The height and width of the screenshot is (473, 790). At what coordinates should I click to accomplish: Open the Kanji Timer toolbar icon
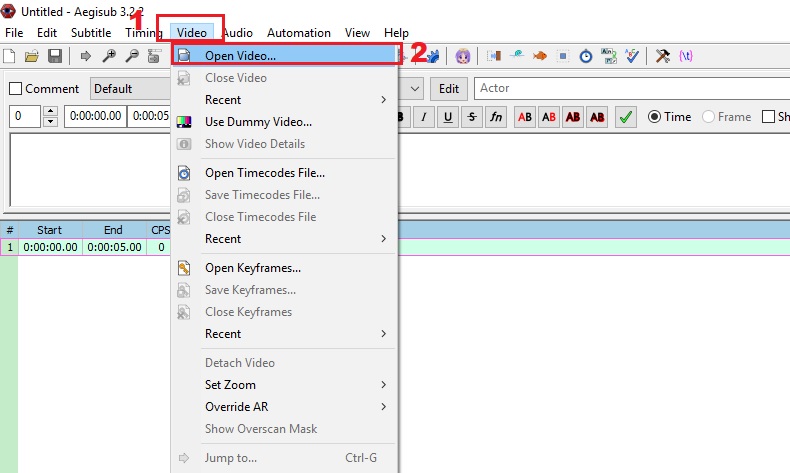[x=609, y=55]
